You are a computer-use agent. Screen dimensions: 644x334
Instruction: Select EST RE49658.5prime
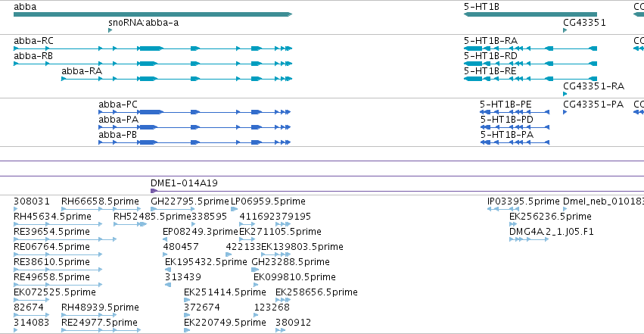coord(51,277)
